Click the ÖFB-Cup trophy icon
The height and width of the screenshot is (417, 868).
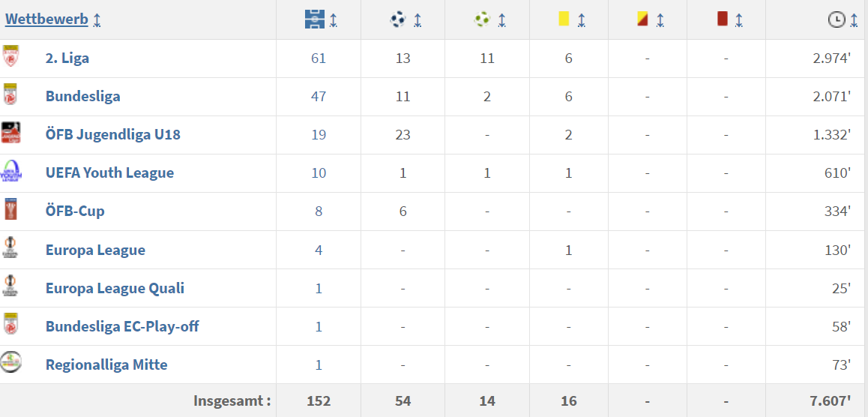click(x=10, y=210)
